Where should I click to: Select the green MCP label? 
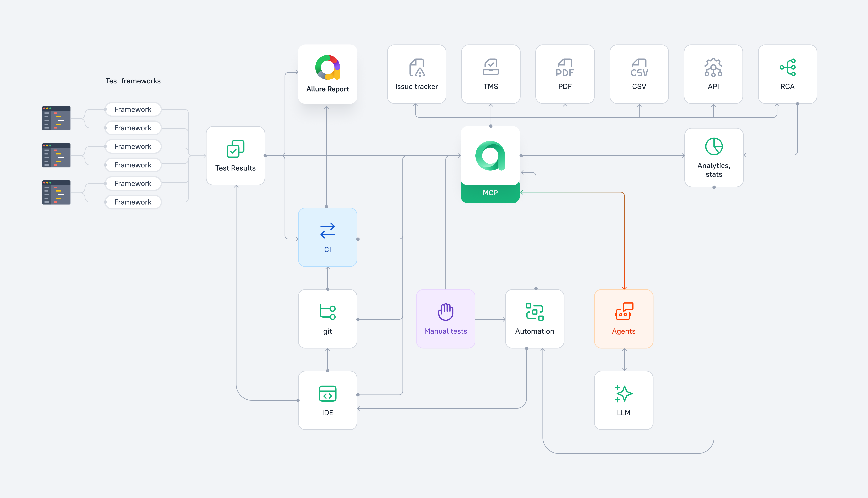coord(490,193)
